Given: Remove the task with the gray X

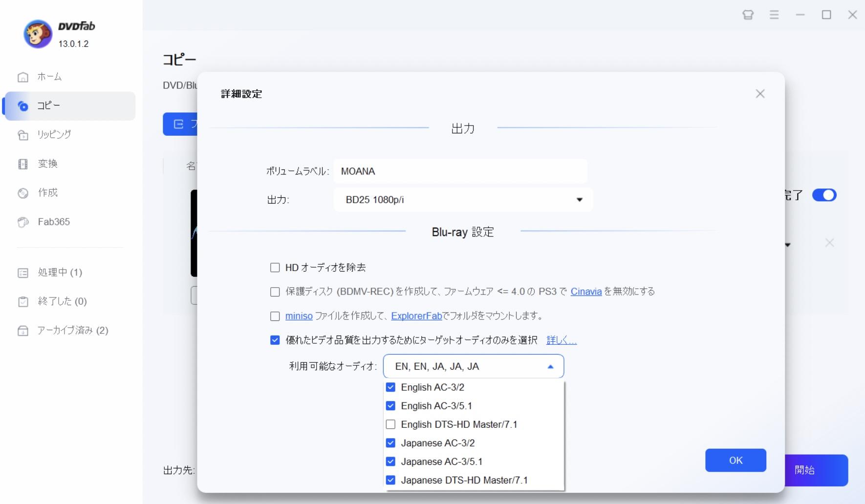Looking at the screenshot, I should pos(829,243).
